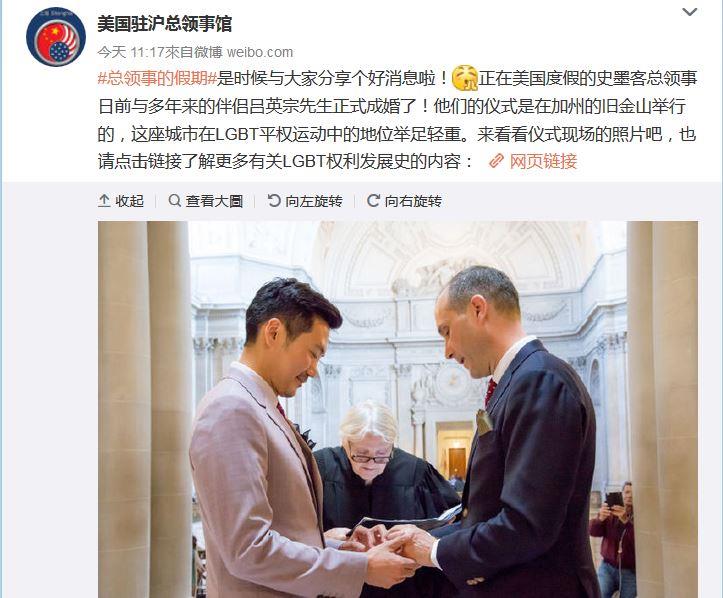View the large image via 查看大图

coord(206,201)
